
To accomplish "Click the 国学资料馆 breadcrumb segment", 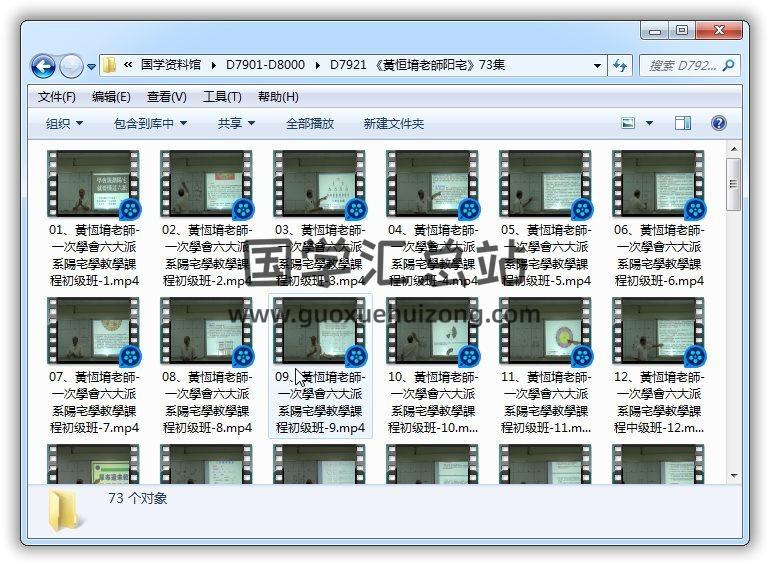I will 170,65.
